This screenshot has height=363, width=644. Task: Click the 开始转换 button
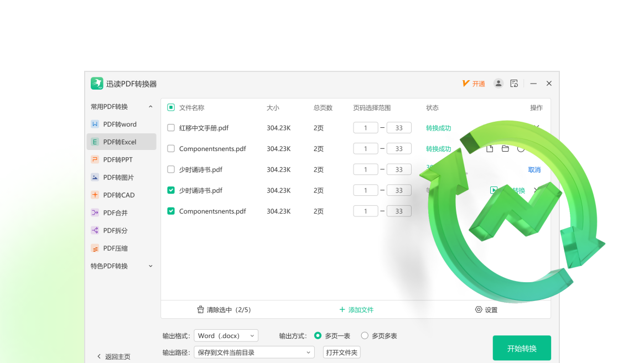pyautogui.click(x=522, y=348)
